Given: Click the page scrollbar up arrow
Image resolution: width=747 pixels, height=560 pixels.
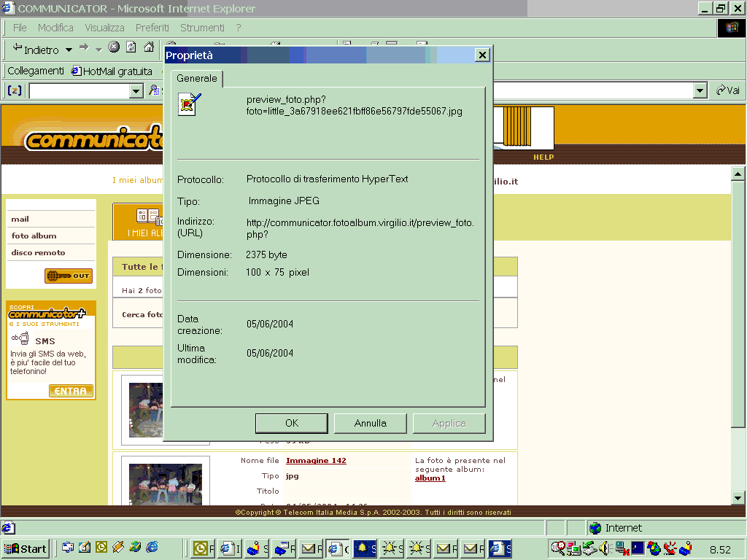Looking at the screenshot, I should 738,174.
